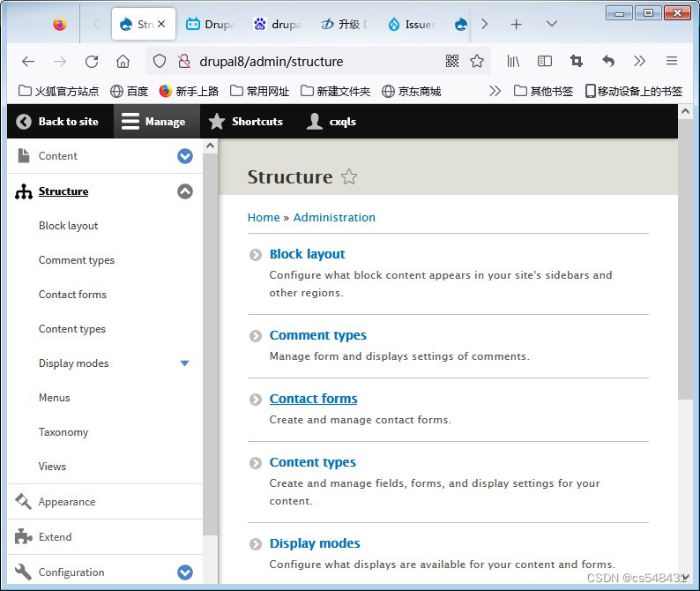
Task: Open Shortcuts in the admin toolbar
Action: [246, 122]
